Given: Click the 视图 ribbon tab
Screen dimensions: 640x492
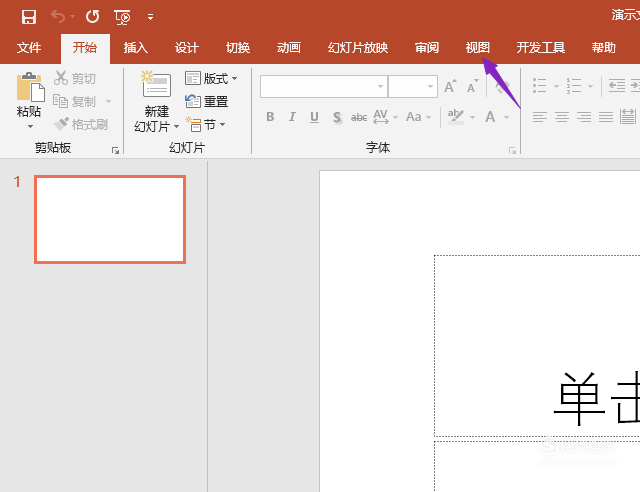Looking at the screenshot, I should point(478,48).
